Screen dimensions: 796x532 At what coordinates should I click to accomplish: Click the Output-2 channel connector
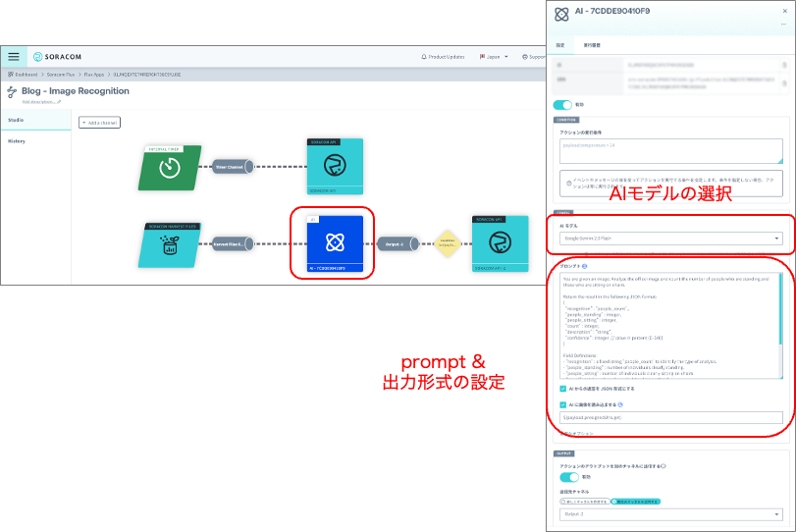coord(398,244)
